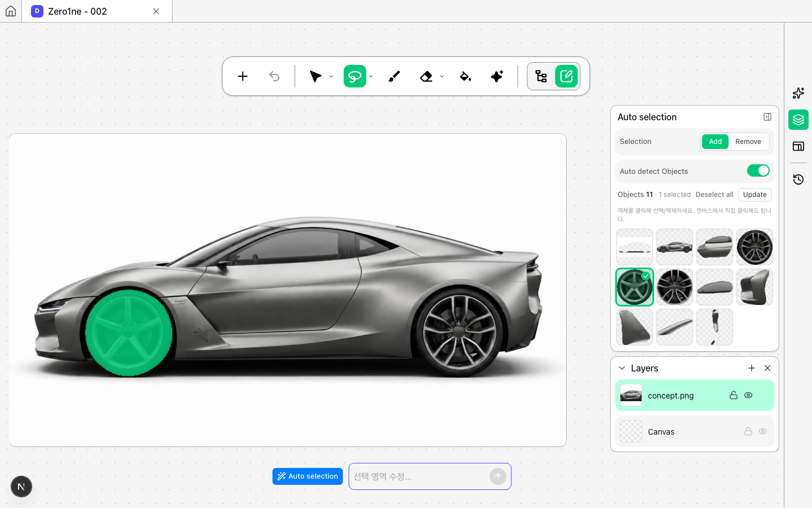Select the green lasso selection tool
812x508 pixels.
(x=355, y=76)
